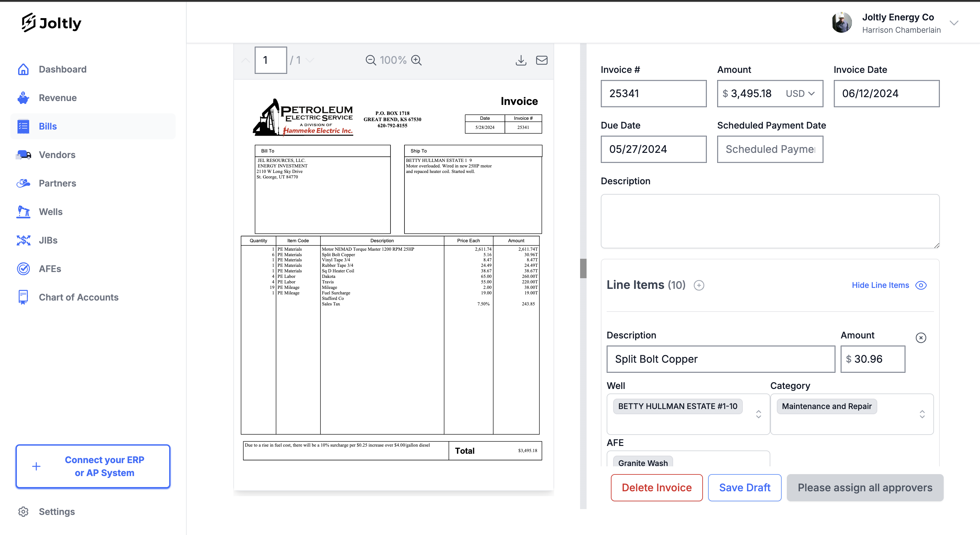The image size is (980, 535).
Task: Open Chart of Accounts via its icon
Action: (x=24, y=297)
